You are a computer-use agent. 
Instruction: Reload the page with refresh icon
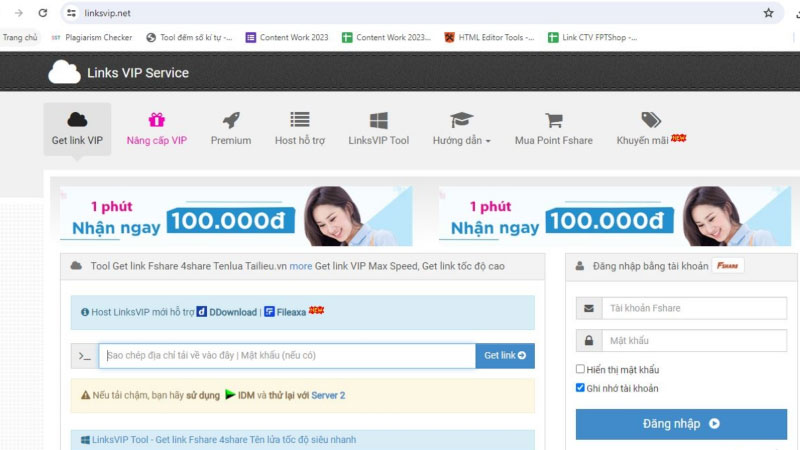[43, 13]
